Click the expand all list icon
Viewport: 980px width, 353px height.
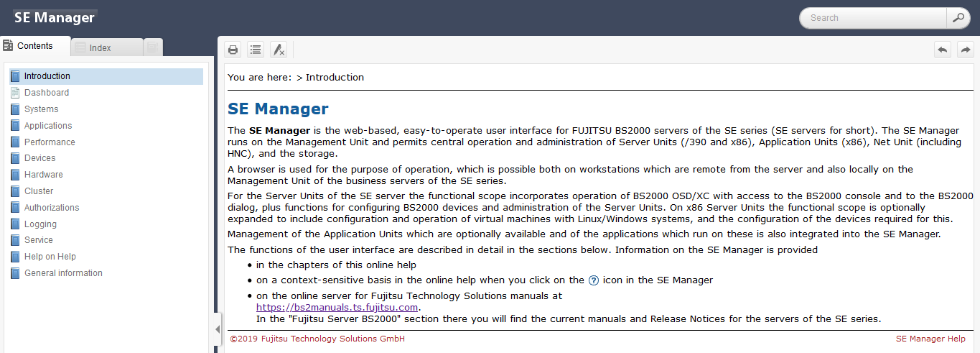pyautogui.click(x=256, y=50)
